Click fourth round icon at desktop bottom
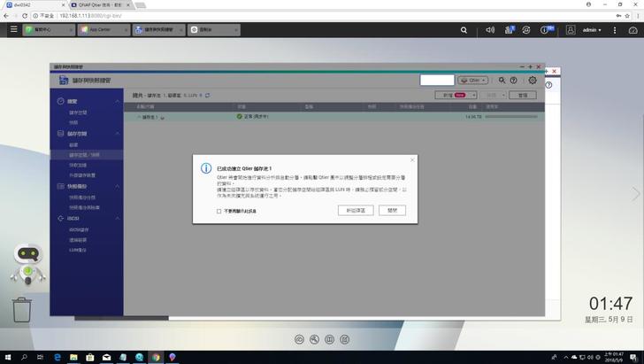644x364 pixels. (x=345, y=339)
